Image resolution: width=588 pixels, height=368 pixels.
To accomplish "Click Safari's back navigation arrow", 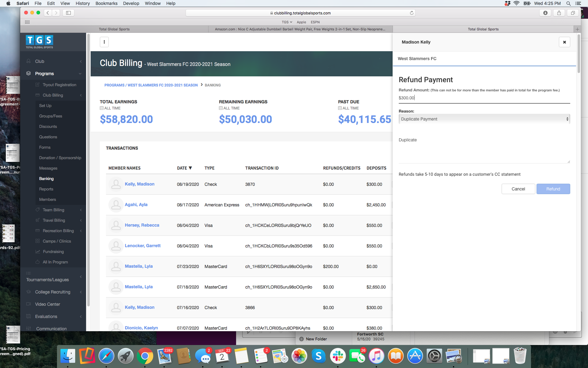I will pos(48,13).
